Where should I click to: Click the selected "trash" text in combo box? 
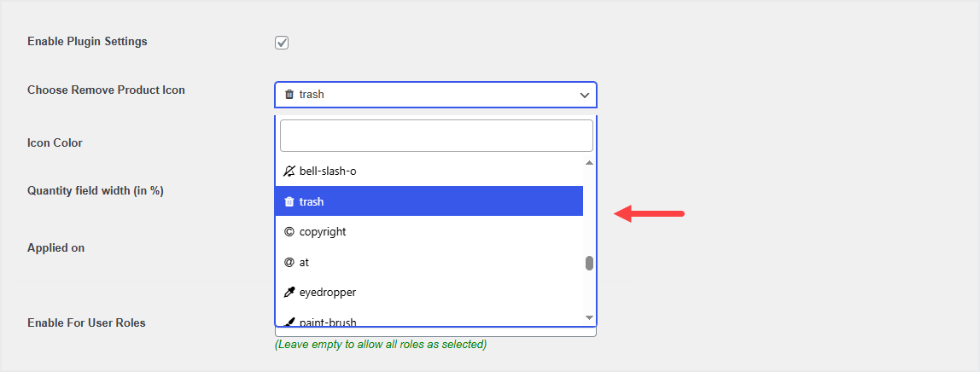pyautogui.click(x=312, y=95)
